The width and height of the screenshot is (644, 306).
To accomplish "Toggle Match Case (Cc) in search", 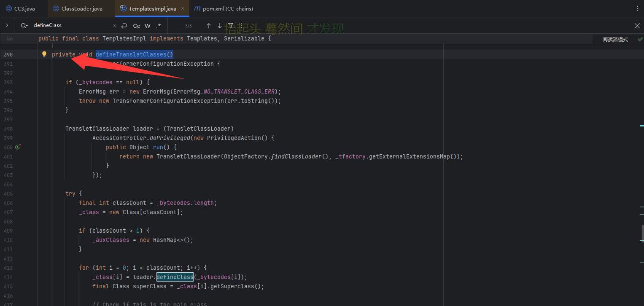I will (136, 26).
